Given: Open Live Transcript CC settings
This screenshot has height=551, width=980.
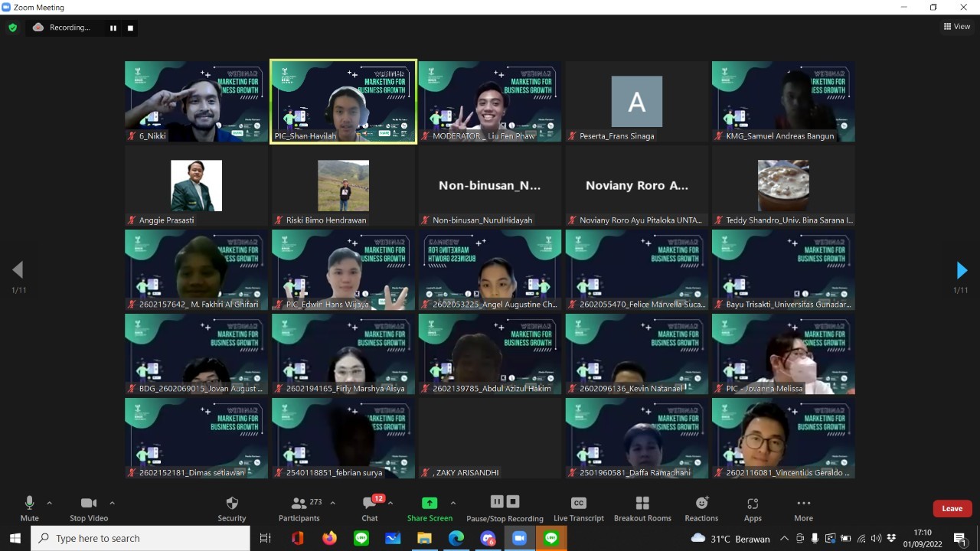Looking at the screenshot, I should point(579,508).
